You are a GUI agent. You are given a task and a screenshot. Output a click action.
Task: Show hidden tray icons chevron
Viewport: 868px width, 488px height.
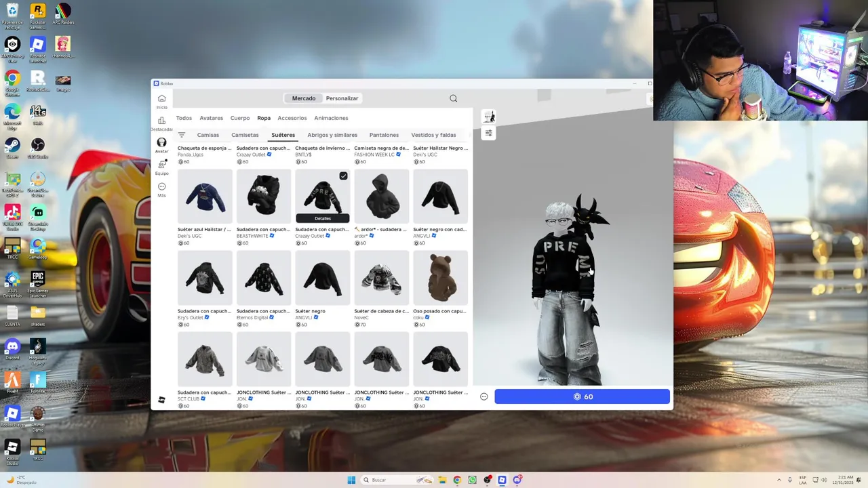[x=778, y=480]
